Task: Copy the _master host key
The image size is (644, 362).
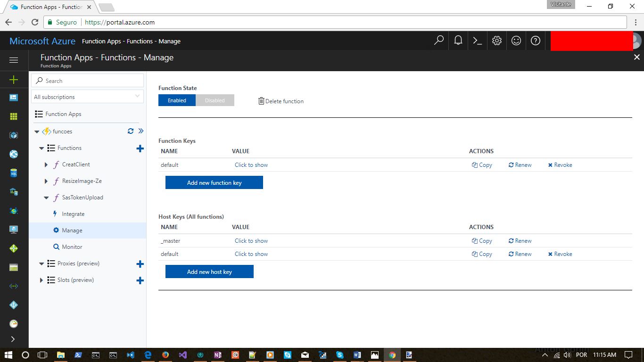Action: pos(482,241)
